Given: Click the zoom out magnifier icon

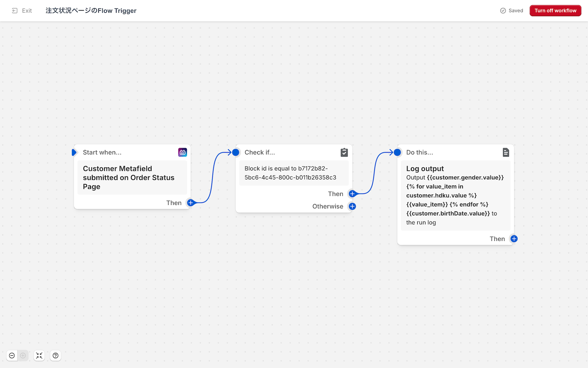Looking at the screenshot, I should [12, 356].
